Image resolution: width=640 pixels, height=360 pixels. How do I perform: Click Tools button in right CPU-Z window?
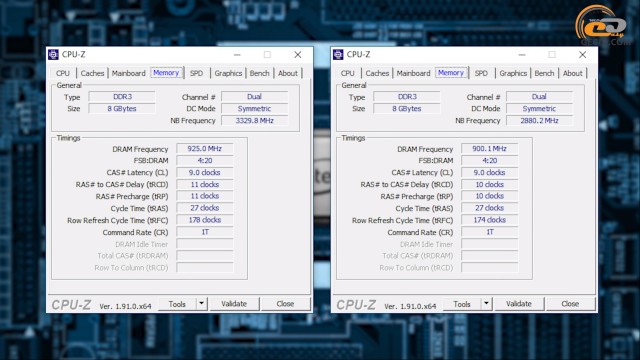(x=462, y=304)
